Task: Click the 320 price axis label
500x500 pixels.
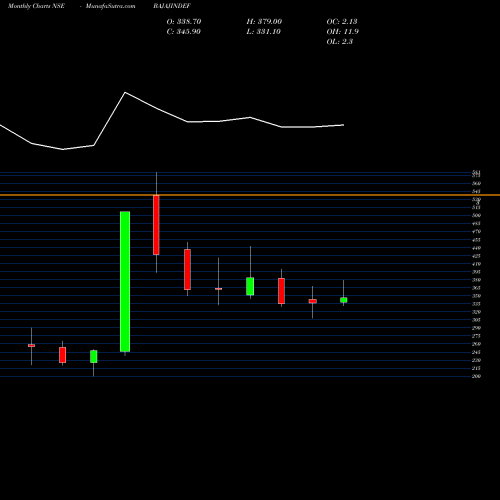Action: (x=476, y=312)
